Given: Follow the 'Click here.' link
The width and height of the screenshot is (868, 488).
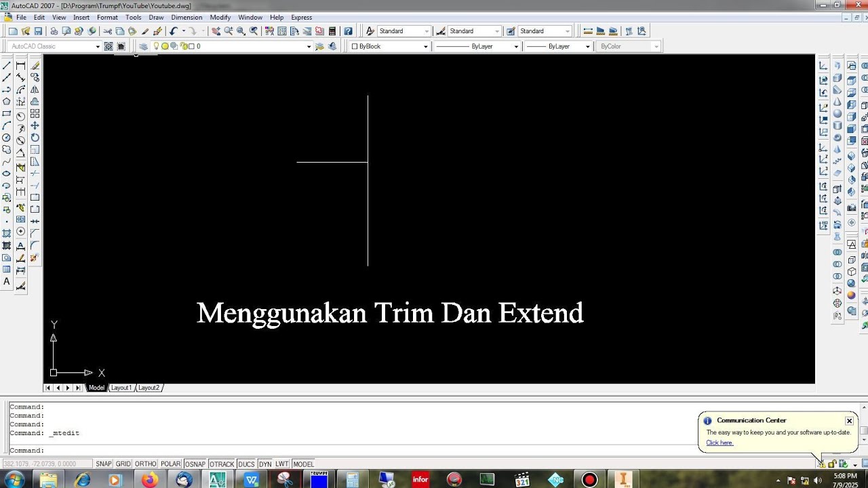Looking at the screenshot, I should [x=719, y=443].
